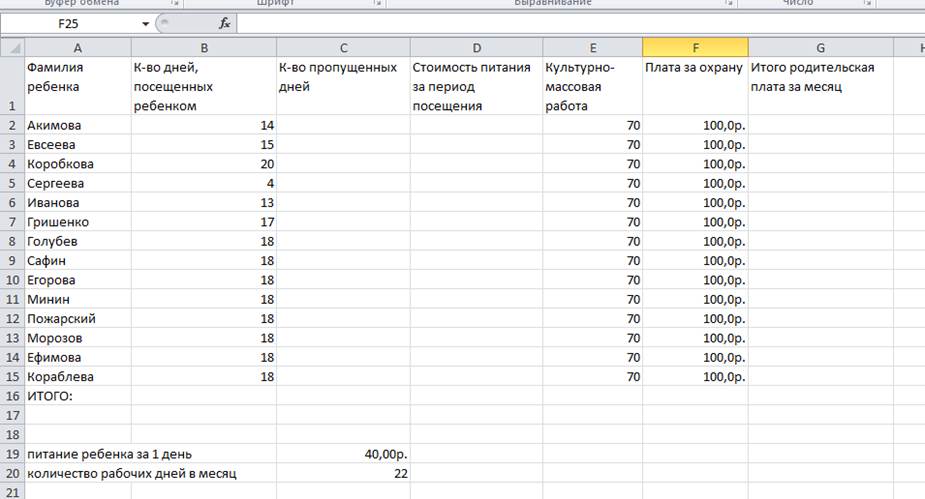Select row 20 header

[12, 473]
